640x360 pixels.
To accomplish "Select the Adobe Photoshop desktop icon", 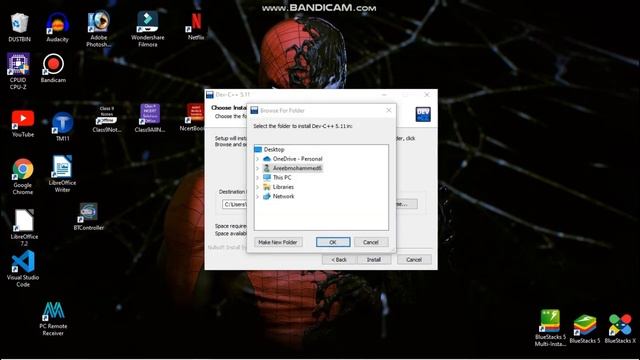I will [98, 29].
